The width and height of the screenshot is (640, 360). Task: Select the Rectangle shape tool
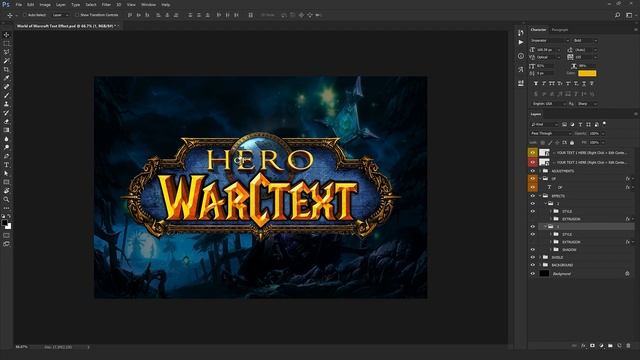[7, 182]
